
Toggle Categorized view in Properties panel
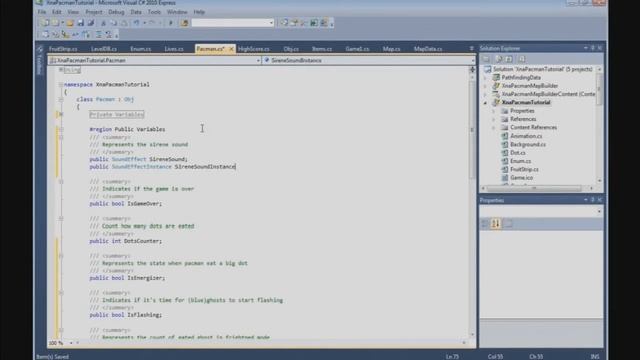(x=485, y=224)
